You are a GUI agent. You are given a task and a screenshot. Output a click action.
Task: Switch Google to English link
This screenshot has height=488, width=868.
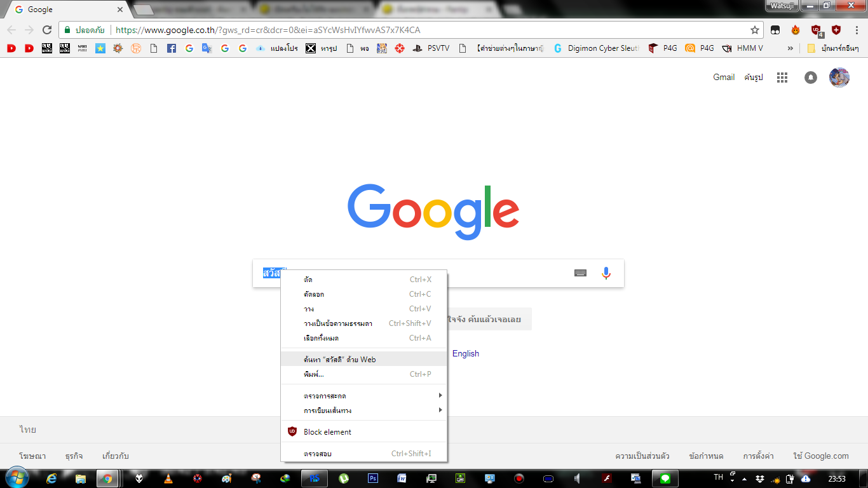pyautogui.click(x=466, y=353)
